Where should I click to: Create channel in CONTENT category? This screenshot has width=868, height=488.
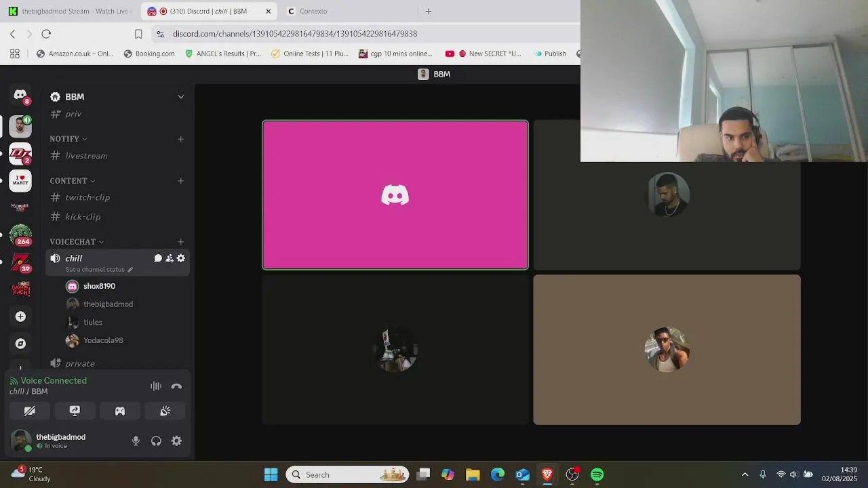pyautogui.click(x=181, y=181)
